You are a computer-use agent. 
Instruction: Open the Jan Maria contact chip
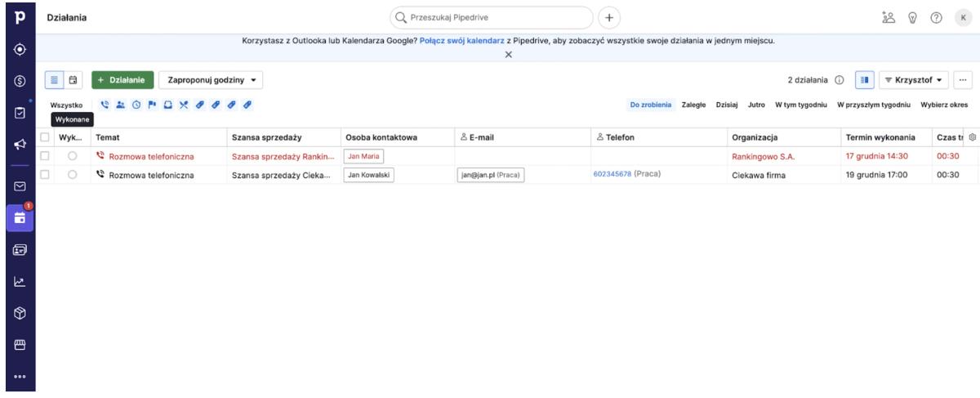(363, 155)
